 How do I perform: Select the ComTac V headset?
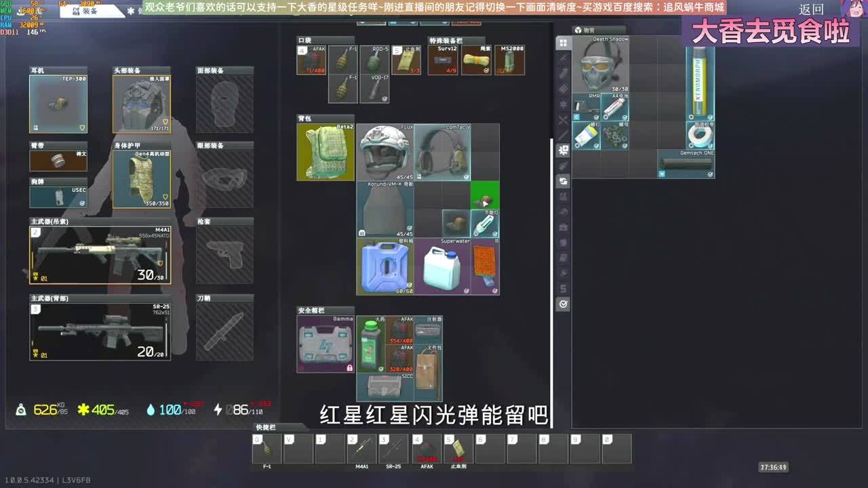click(442, 152)
